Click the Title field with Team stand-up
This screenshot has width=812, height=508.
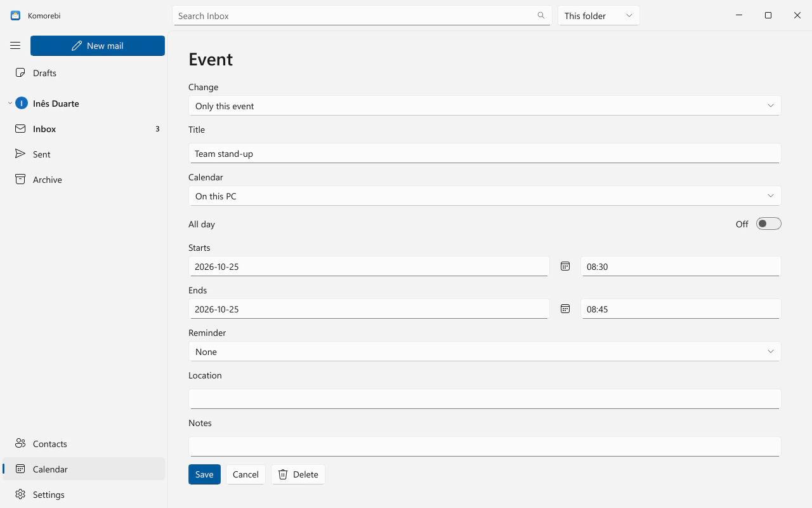485,153
